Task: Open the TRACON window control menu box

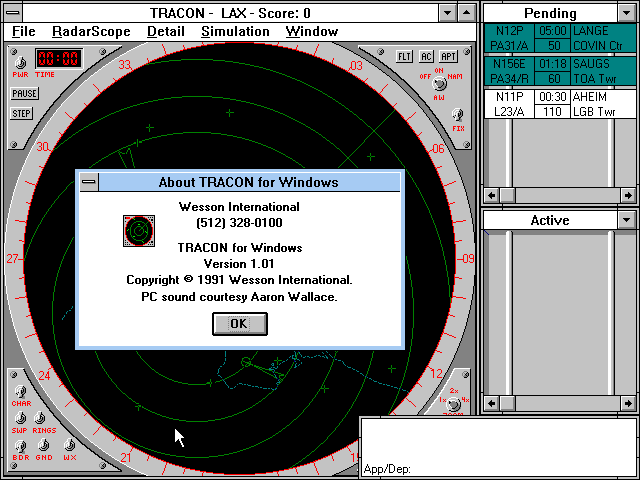Action: click(x=13, y=13)
